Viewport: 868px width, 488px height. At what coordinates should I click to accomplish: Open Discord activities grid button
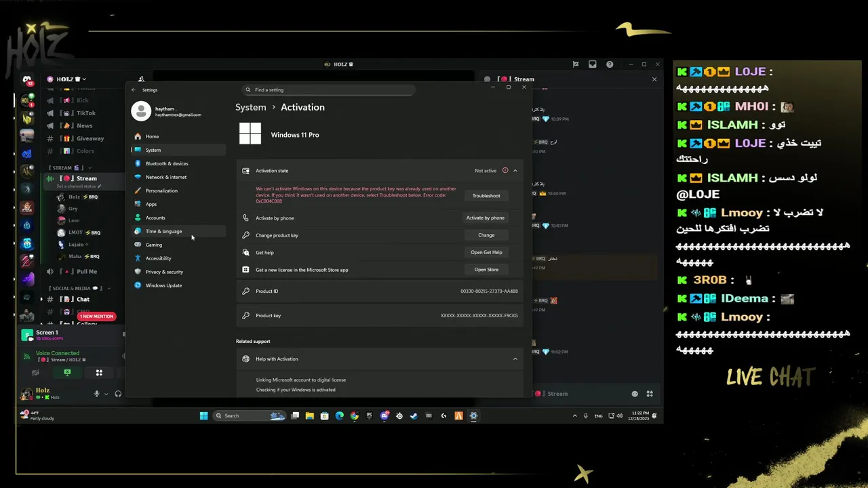[x=99, y=373]
